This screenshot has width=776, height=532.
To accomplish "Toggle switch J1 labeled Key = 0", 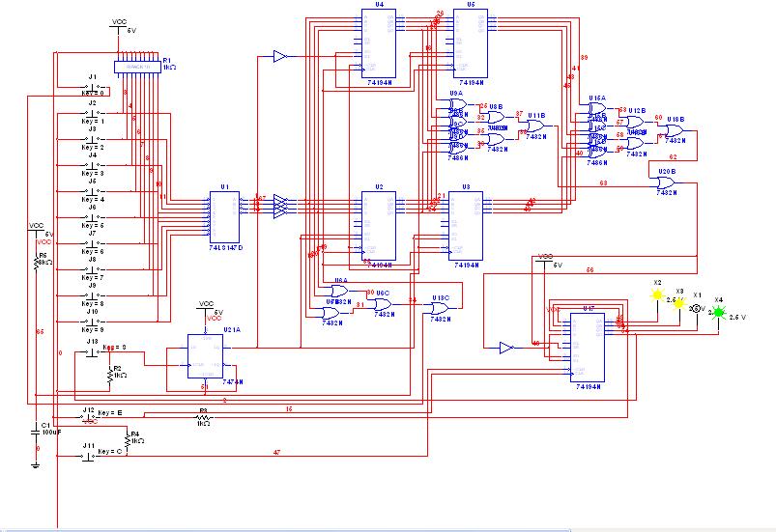I will click(93, 87).
